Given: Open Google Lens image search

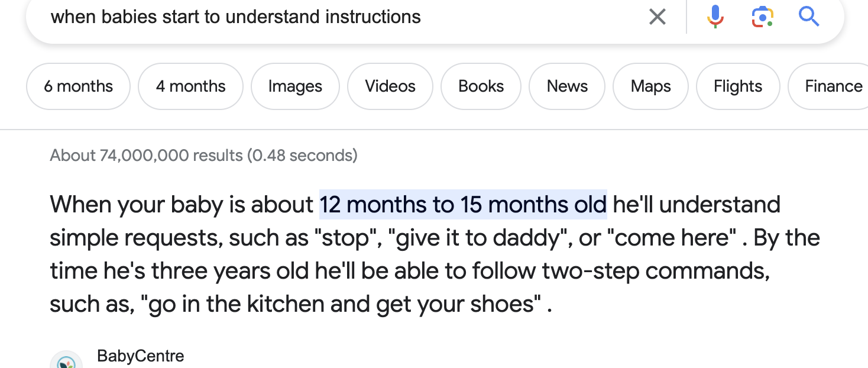Looking at the screenshot, I should (762, 17).
